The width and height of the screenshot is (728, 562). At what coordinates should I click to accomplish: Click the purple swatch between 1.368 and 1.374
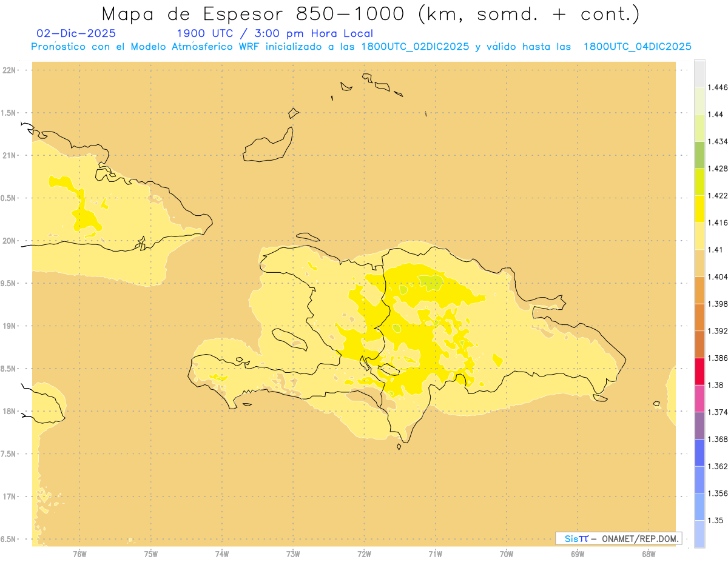(x=699, y=426)
